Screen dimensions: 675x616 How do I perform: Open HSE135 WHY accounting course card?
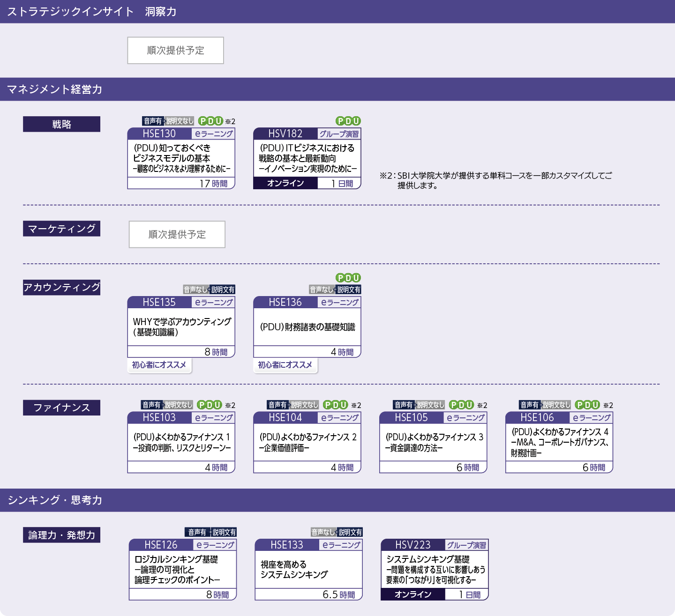click(181, 327)
